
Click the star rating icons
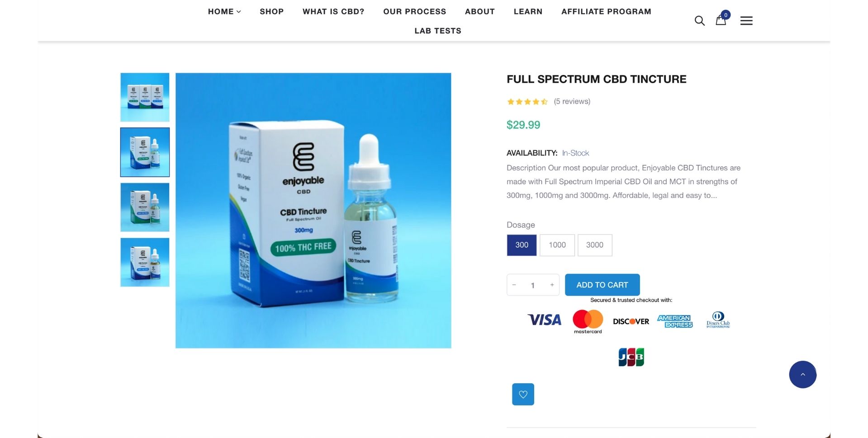point(527,102)
